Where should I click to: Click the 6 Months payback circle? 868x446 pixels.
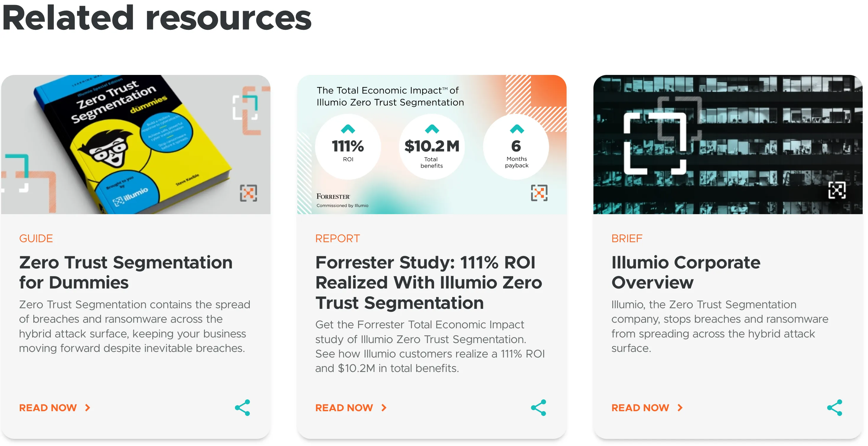pos(516,146)
